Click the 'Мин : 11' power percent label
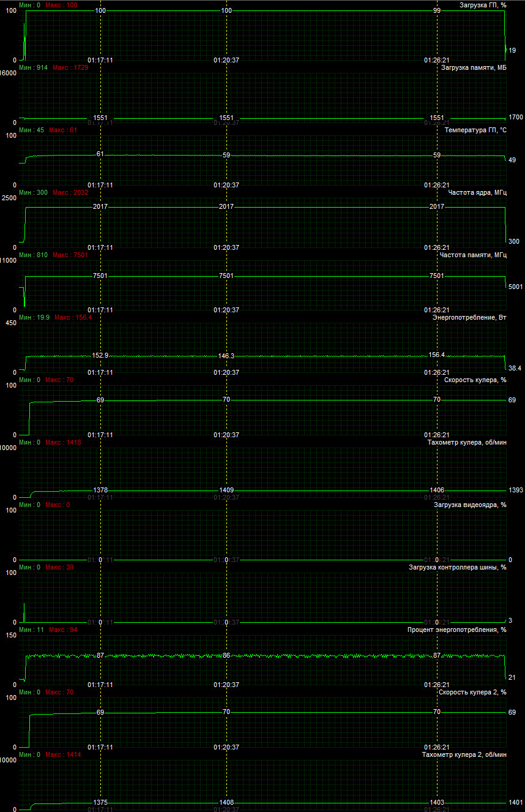 coord(32,630)
